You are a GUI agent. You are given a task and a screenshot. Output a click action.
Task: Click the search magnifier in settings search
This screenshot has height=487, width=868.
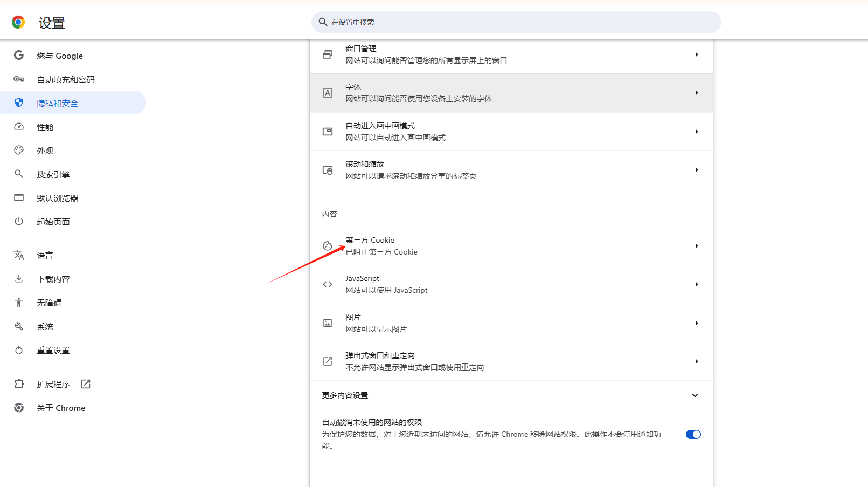(323, 22)
